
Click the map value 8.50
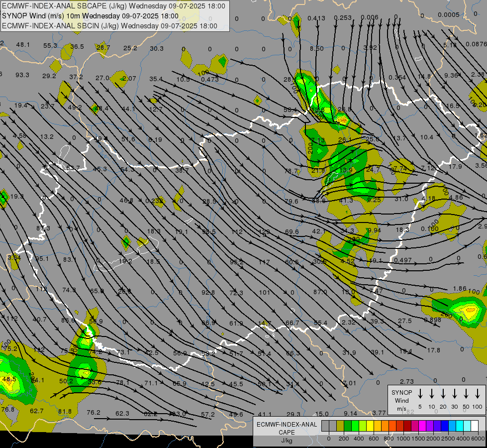316,48
